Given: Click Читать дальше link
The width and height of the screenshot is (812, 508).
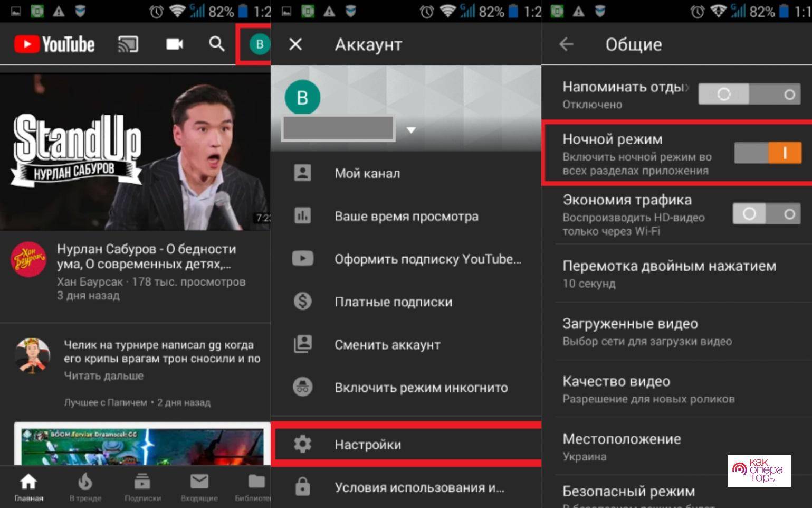Looking at the screenshot, I should (x=103, y=376).
